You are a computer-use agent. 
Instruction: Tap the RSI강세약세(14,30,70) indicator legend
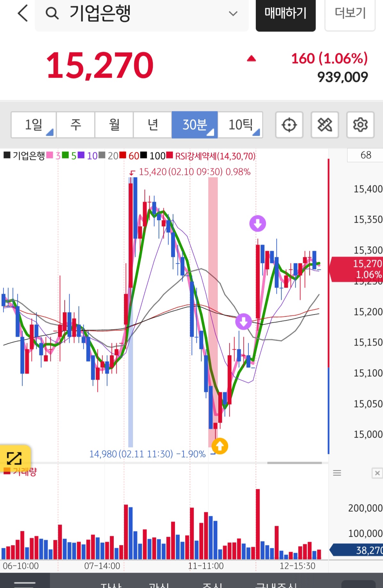click(211, 156)
